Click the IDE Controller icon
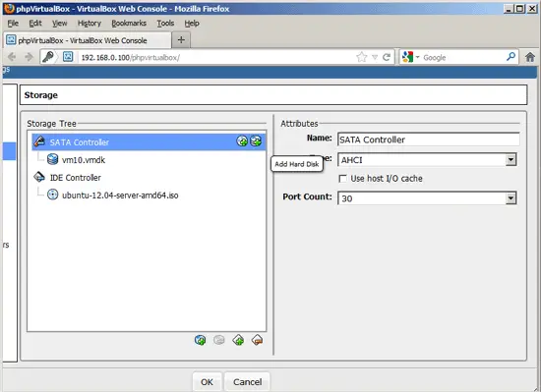The width and height of the screenshot is (541, 392). (39, 177)
